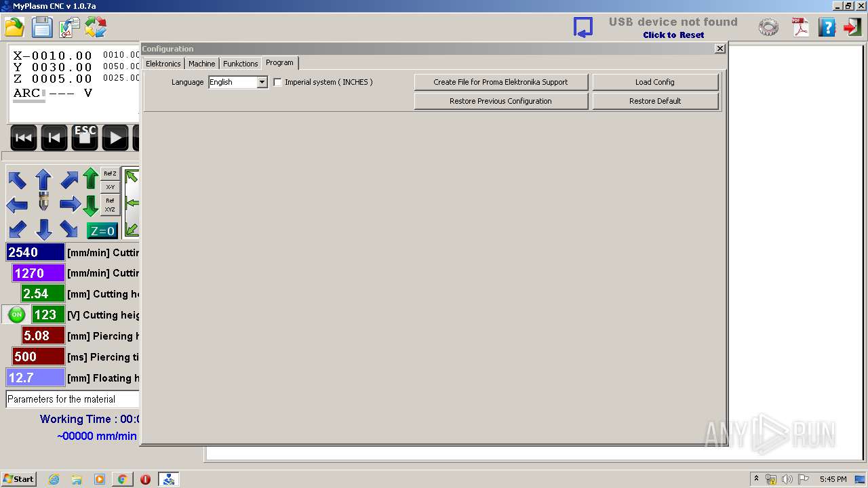Image resolution: width=868 pixels, height=488 pixels.
Task: Click the Ref XYZ button
Action: [110, 205]
